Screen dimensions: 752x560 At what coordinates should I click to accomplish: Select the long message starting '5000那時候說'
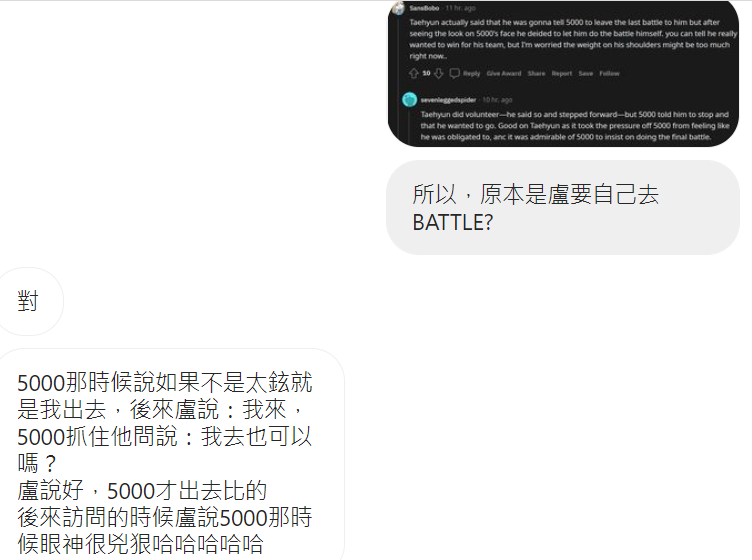tap(170, 455)
